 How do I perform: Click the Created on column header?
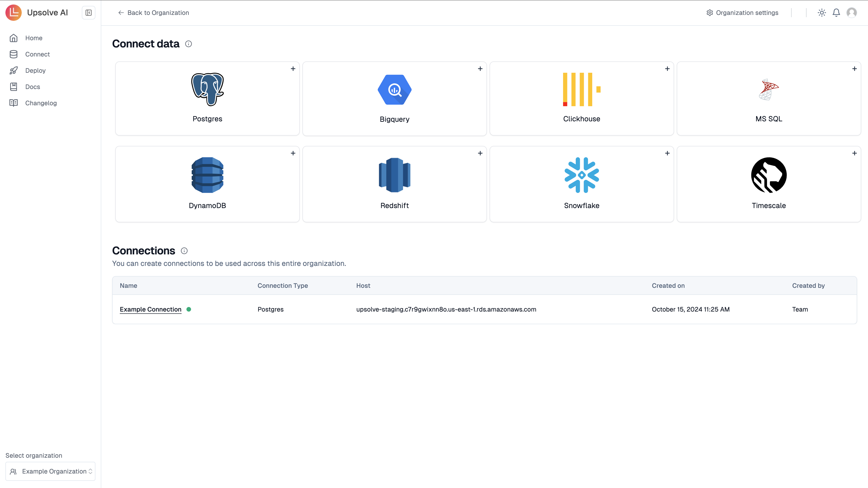pyautogui.click(x=668, y=286)
